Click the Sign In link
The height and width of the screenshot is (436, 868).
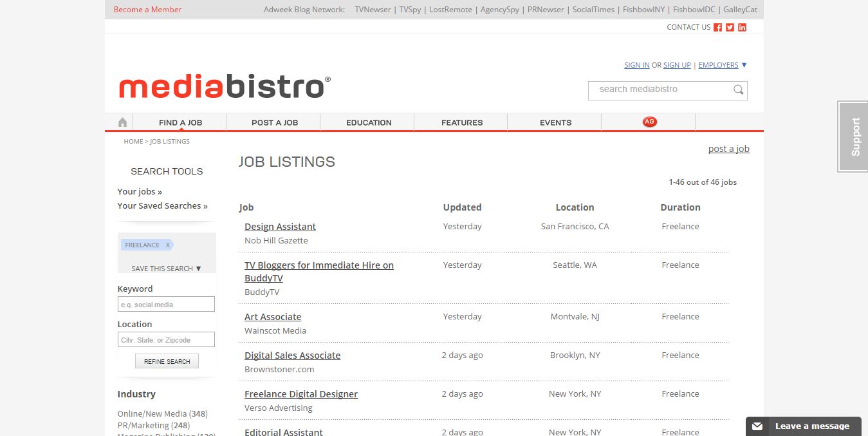(636, 65)
